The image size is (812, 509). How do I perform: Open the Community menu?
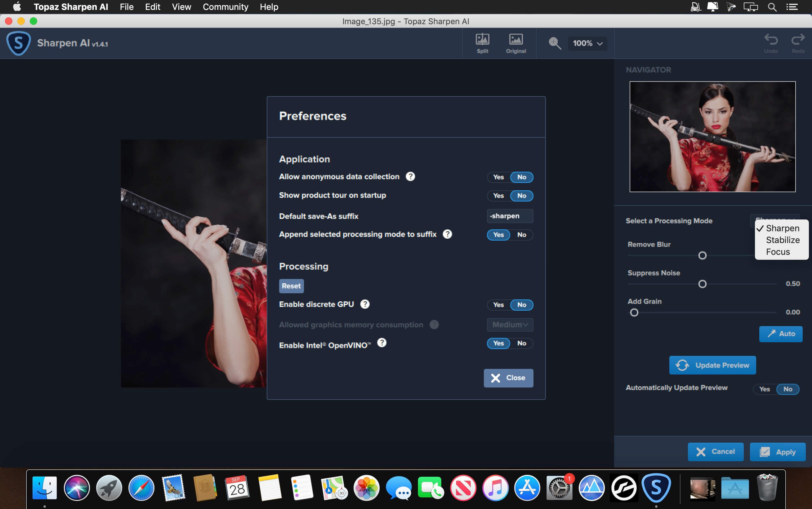225,7
